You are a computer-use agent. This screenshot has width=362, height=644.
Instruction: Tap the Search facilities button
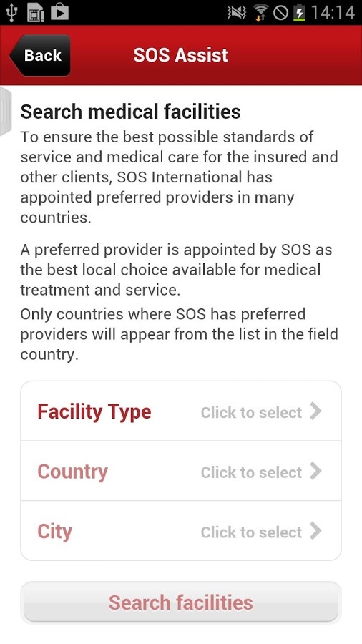(180, 602)
